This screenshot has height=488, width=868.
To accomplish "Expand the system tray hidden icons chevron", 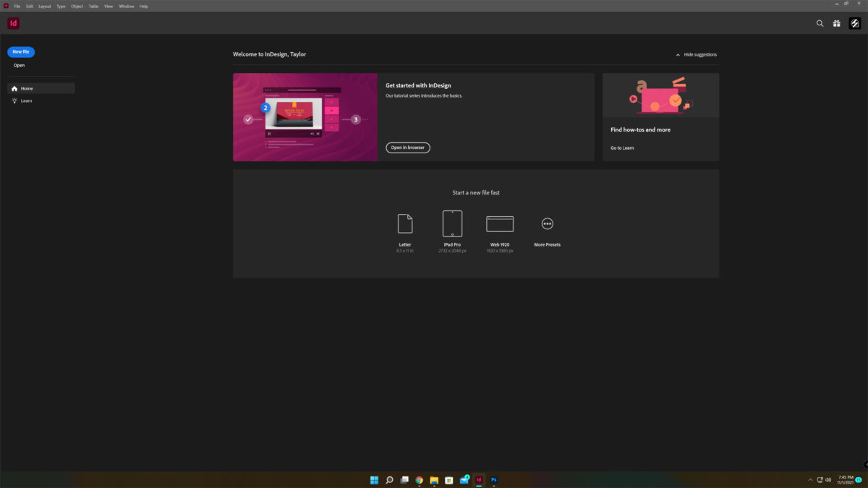I will click(810, 480).
